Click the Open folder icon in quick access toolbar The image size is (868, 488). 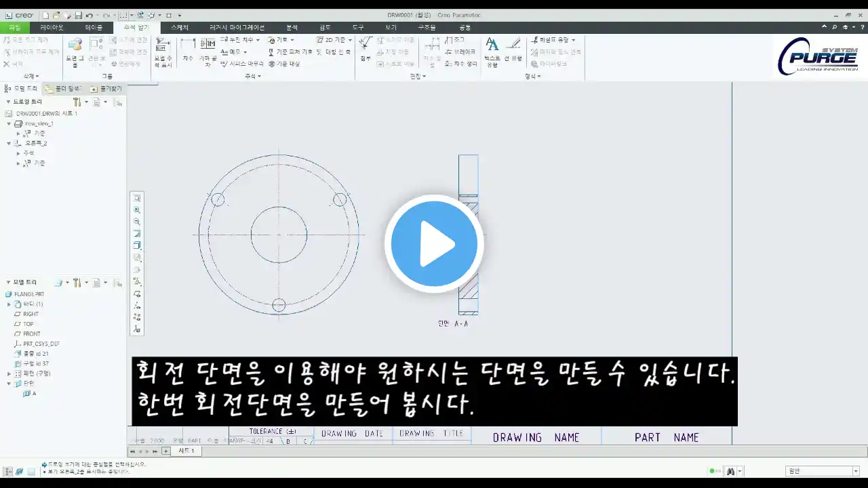(56, 15)
